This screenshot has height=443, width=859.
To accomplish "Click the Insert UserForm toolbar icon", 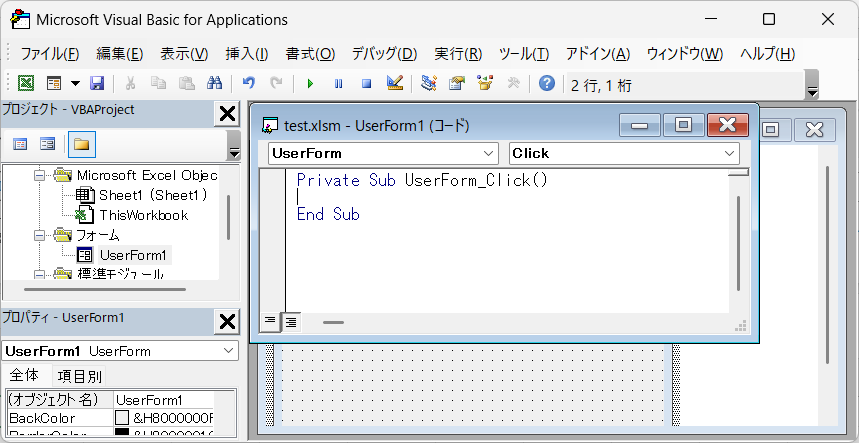I will (x=54, y=83).
